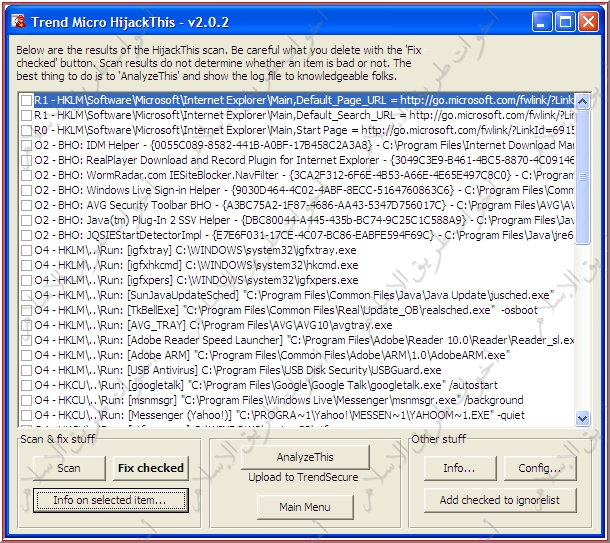The width and height of the screenshot is (610, 543).
Task: Check the SunJavaUpdateSched entry checkbox
Action: click(x=26, y=295)
